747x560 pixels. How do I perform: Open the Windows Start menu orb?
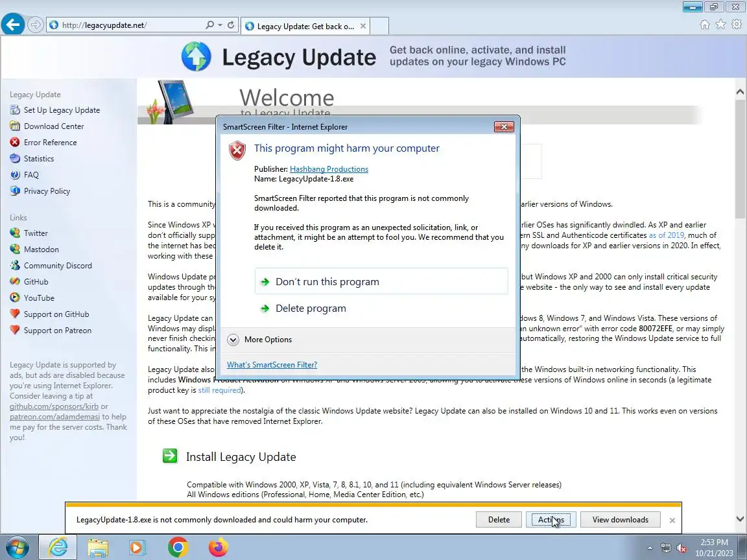point(17,548)
